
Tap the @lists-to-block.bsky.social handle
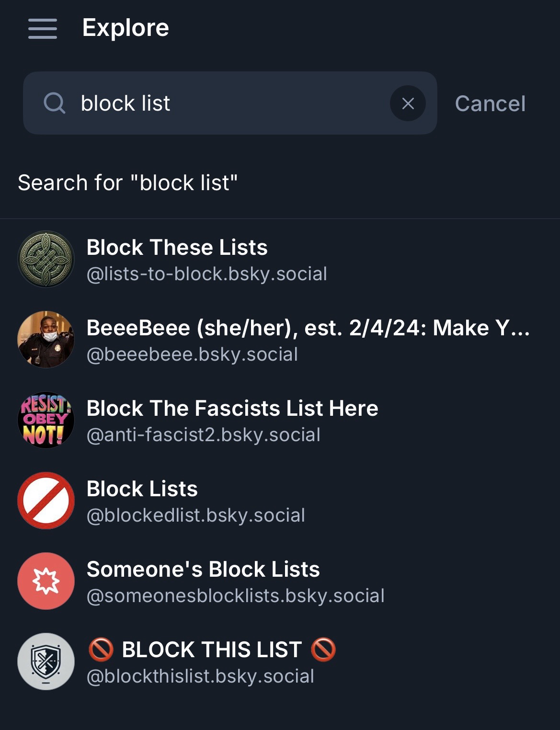coord(206,274)
